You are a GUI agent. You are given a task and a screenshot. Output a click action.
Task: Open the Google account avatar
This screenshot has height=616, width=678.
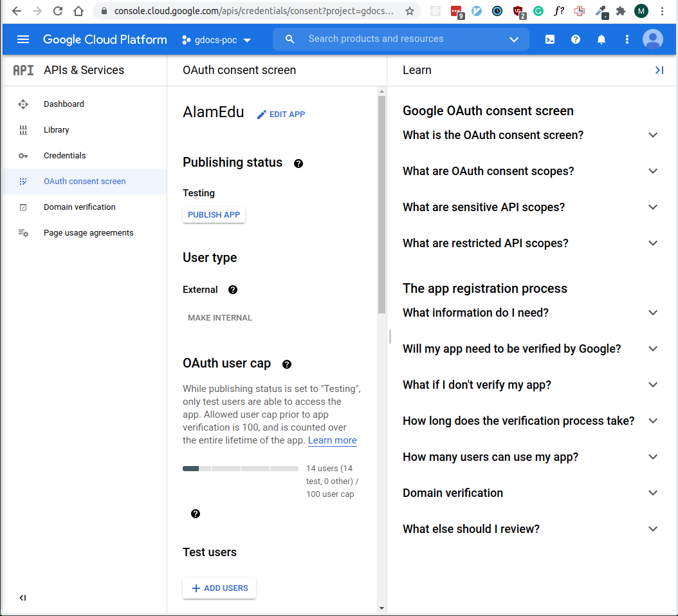tap(653, 39)
